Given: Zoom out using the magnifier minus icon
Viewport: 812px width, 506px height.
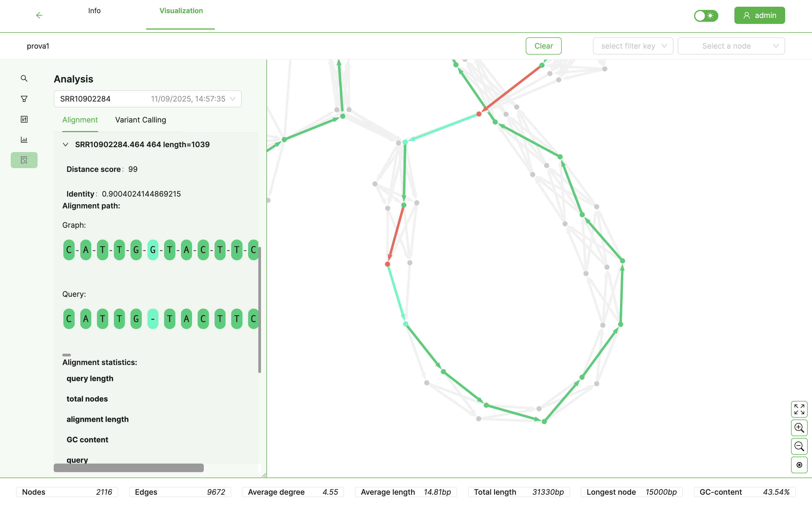Looking at the screenshot, I should pos(799,446).
